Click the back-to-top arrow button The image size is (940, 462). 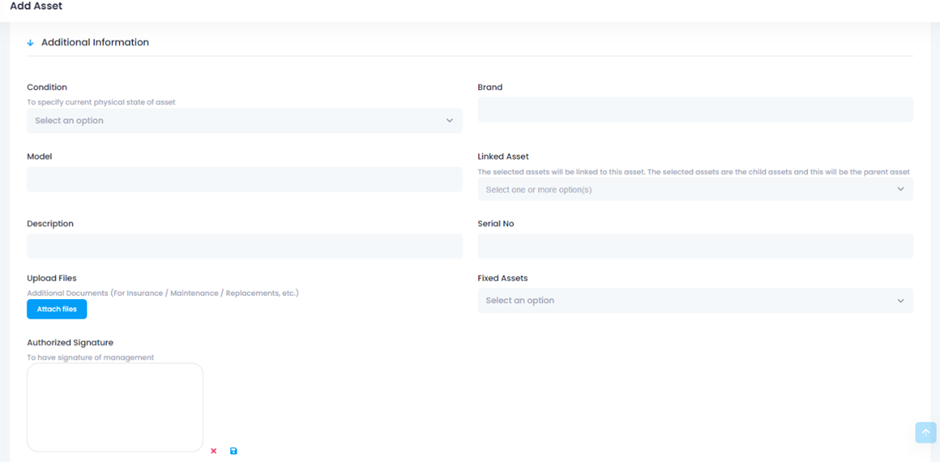pyautogui.click(x=926, y=432)
